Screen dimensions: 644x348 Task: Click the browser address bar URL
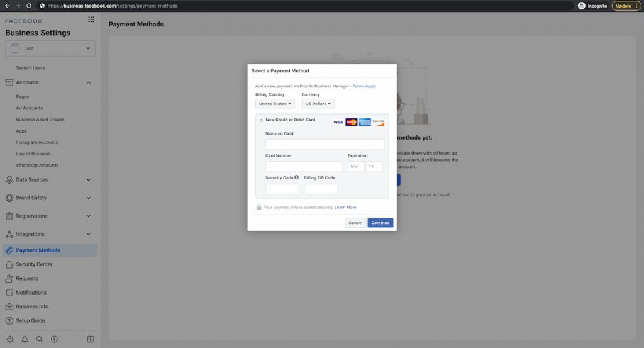[x=112, y=6]
